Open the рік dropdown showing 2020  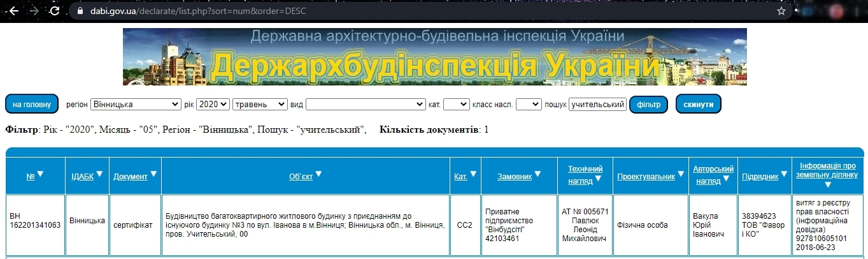point(212,104)
